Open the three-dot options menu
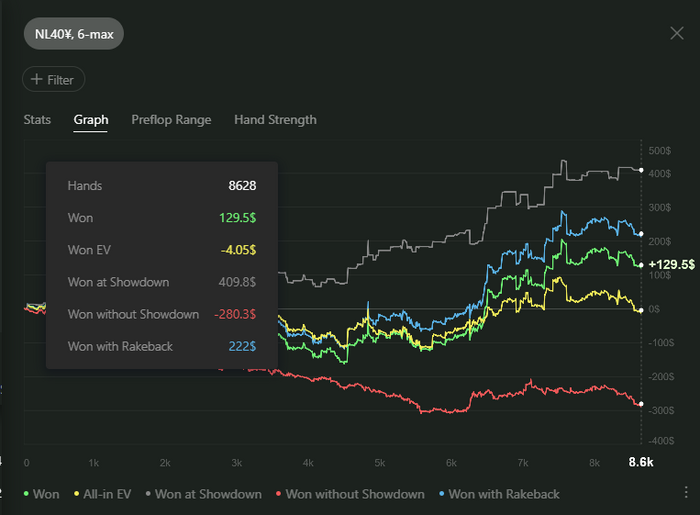The width and height of the screenshot is (700, 515). click(x=685, y=493)
